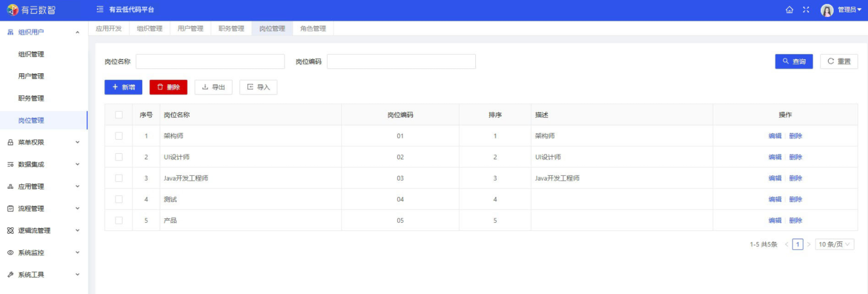Check the Java开发工程师 row checkbox
This screenshot has height=294, width=868.
119,178
